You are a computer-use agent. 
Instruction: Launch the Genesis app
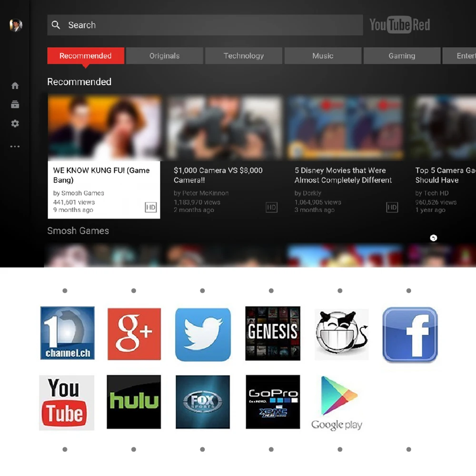273,333
